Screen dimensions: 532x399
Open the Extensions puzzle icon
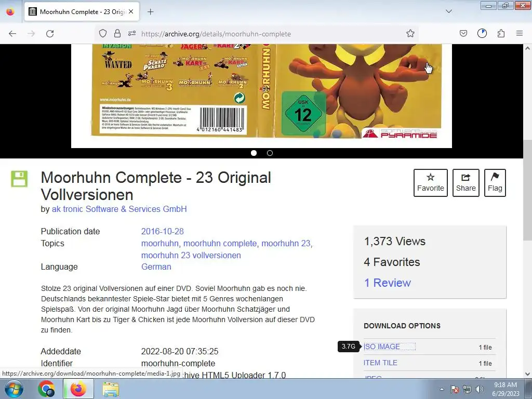pyautogui.click(x=501, y=34)
